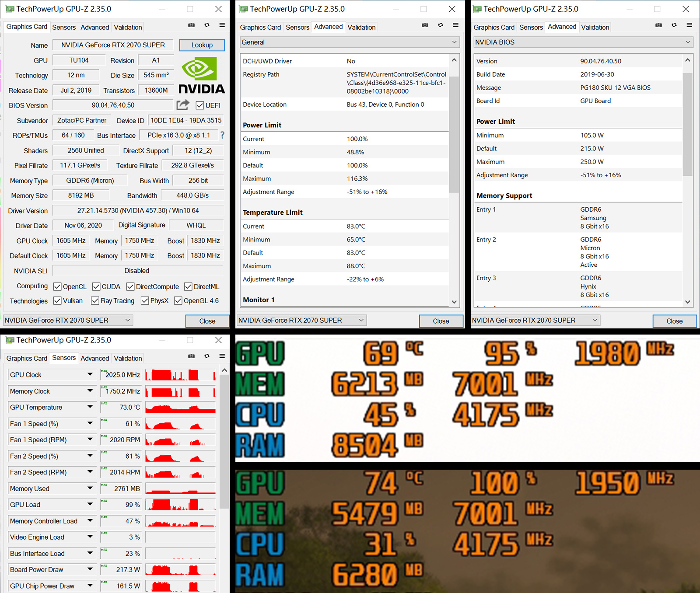Click Close button in NVIDIA BIOS window
The height and width of the screenshot is (593, 700).
tap(675, 321)
